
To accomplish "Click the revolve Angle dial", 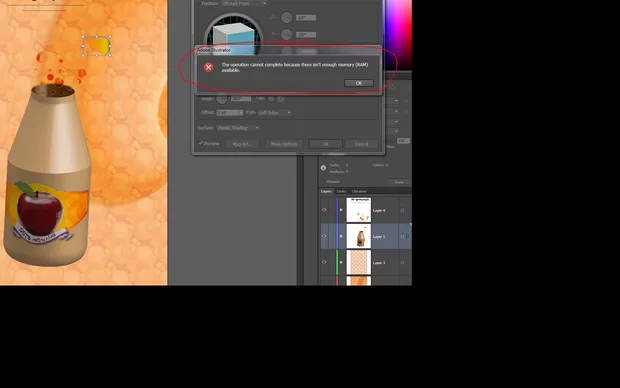I will (x=221, y=99).
